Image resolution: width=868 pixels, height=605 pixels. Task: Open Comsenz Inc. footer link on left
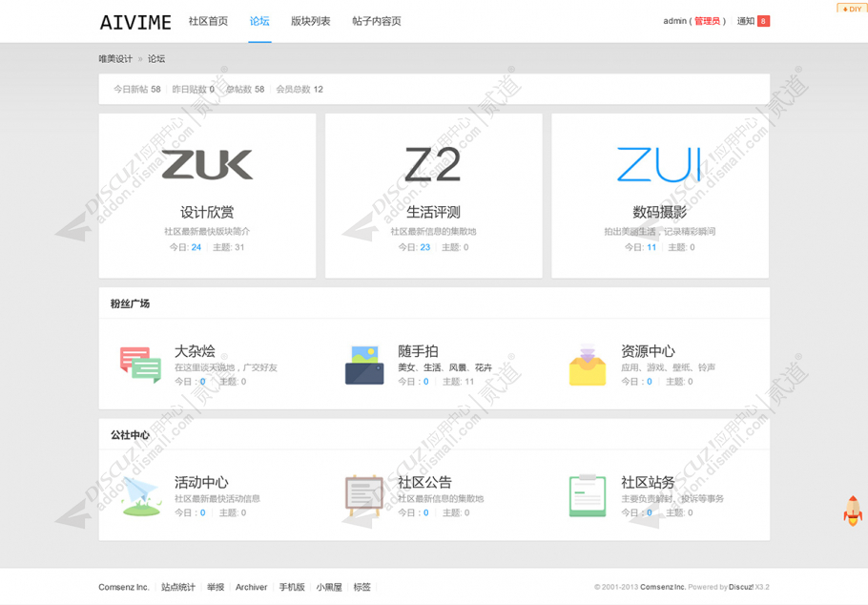(124, 587)
